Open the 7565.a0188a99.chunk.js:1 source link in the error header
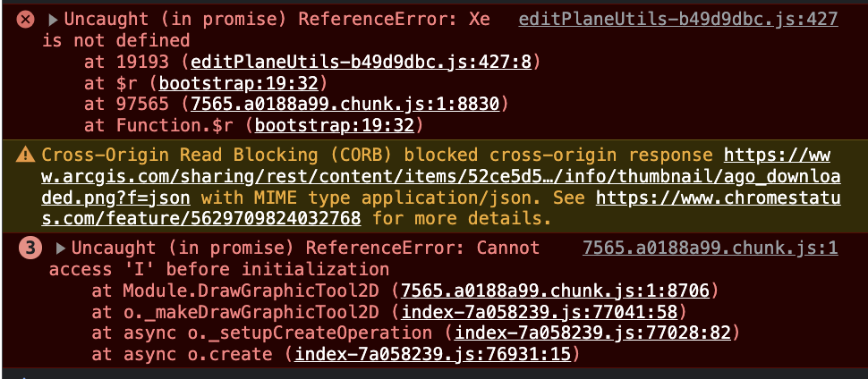The image size is (868, 379). click(709, 248)
